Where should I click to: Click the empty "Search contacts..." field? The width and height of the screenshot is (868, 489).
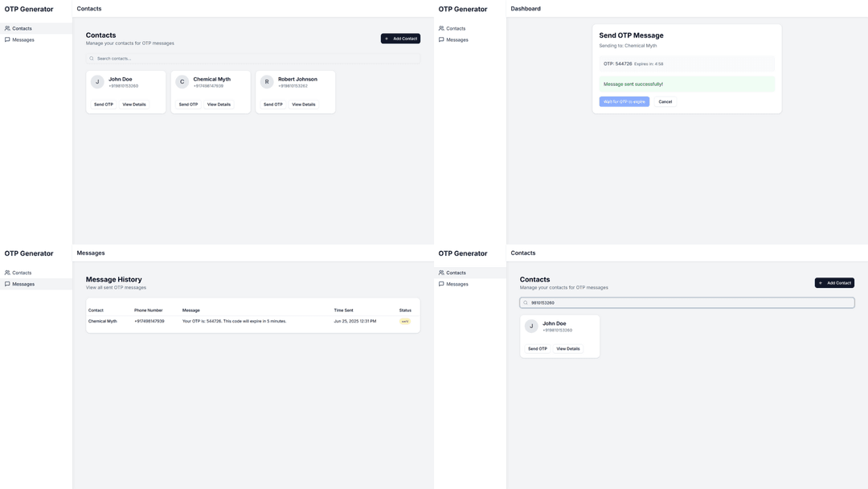[x=253, y=59]
